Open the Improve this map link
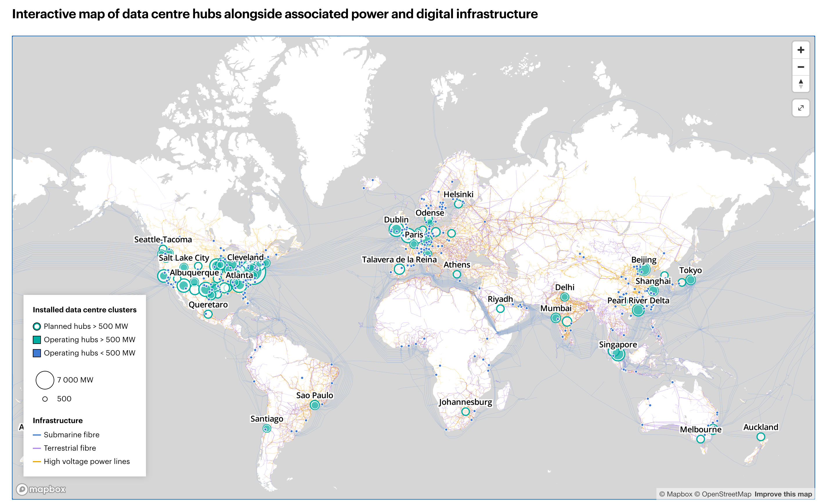The image size is (823, 504). point(783,494)
